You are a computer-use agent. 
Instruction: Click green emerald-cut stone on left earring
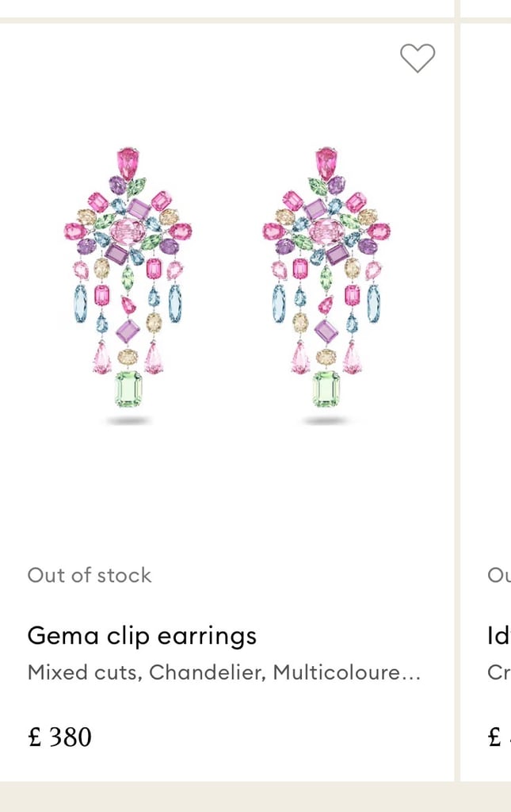[x=128, y=389]
